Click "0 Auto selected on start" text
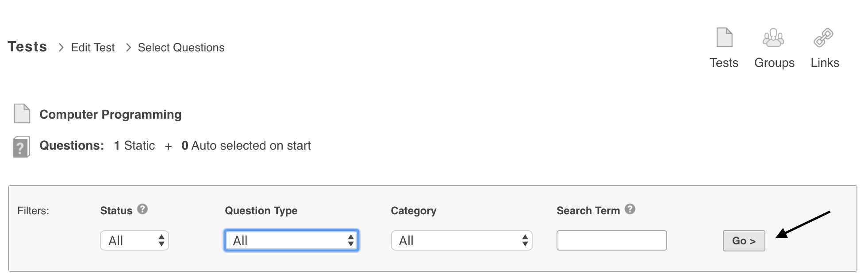The height and width of the screenshot is (278, 868). (246, 146)
